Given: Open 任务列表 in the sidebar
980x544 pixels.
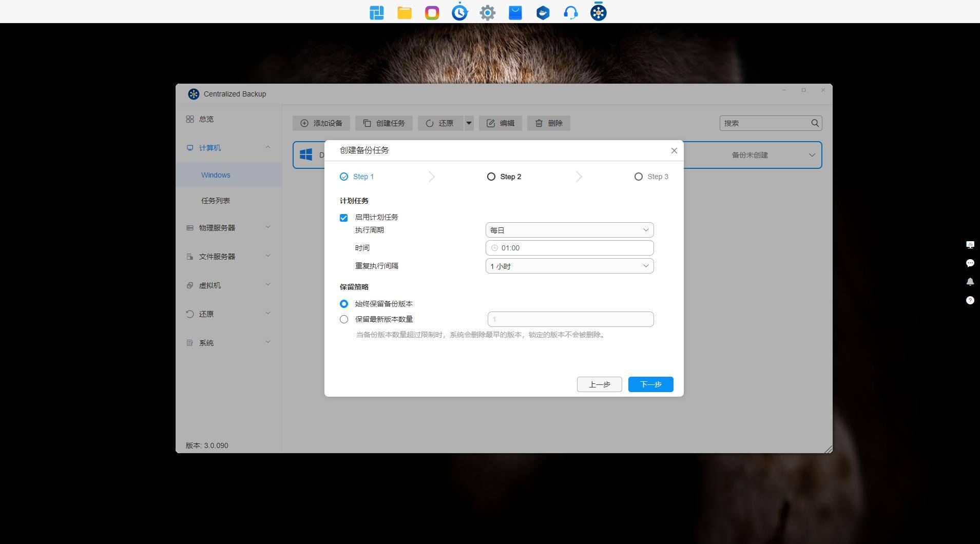Looking at the screenshot, I should [x=216, y=201].
